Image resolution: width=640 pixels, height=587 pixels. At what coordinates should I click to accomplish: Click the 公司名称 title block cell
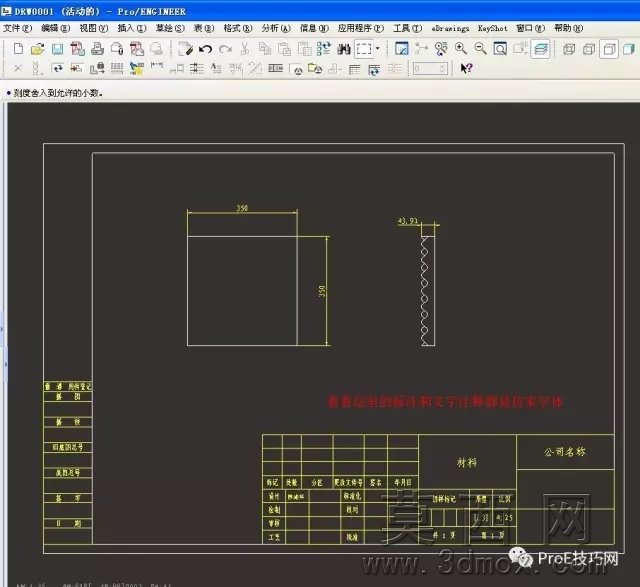(x=565, y=452)
